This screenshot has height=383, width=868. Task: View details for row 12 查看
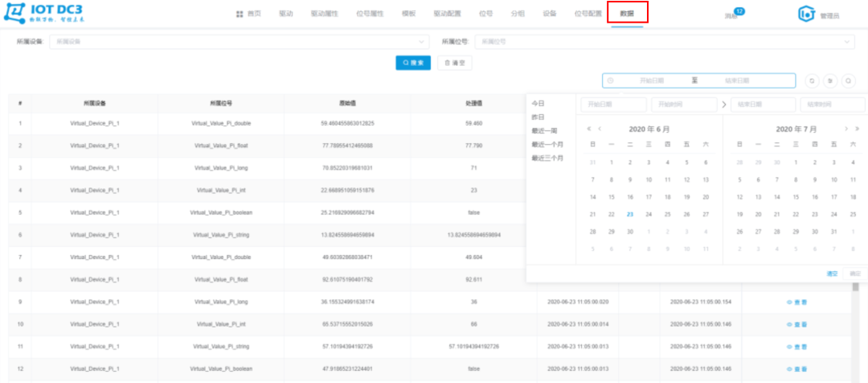[x=796, y=369]
